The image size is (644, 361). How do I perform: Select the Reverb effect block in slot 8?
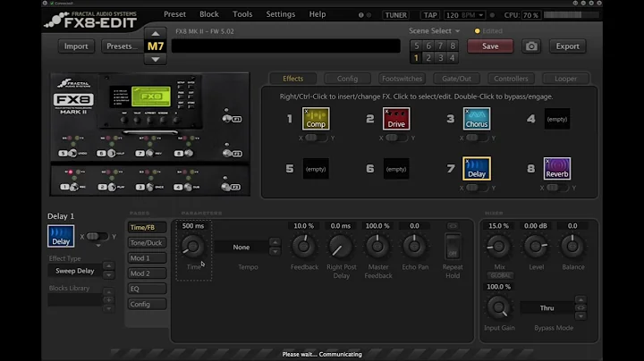pos(557,169)
